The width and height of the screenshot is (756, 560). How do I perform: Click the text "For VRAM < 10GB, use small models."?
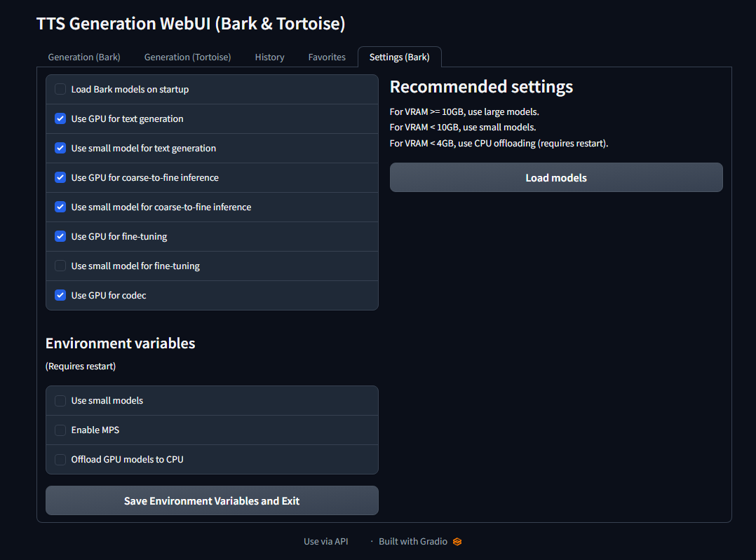click(x=463, y=128)
